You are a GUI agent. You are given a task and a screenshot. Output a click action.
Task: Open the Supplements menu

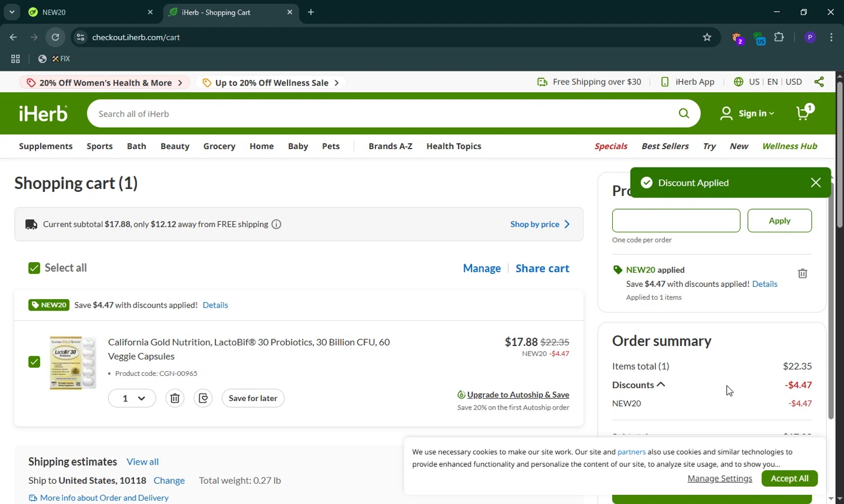pyautogui.click(x=46, y=146)
